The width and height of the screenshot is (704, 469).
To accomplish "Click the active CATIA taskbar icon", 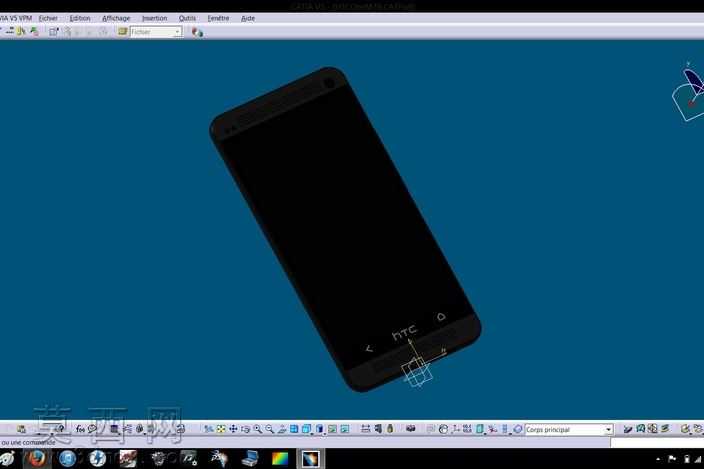I will pos(311,459).
